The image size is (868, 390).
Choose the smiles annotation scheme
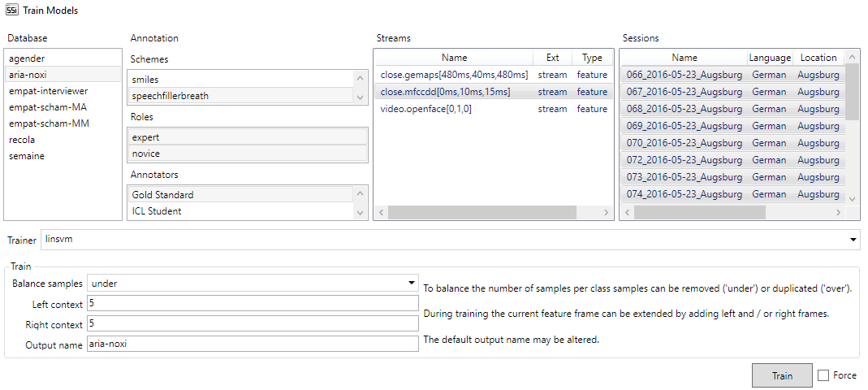tap(145, 80)
